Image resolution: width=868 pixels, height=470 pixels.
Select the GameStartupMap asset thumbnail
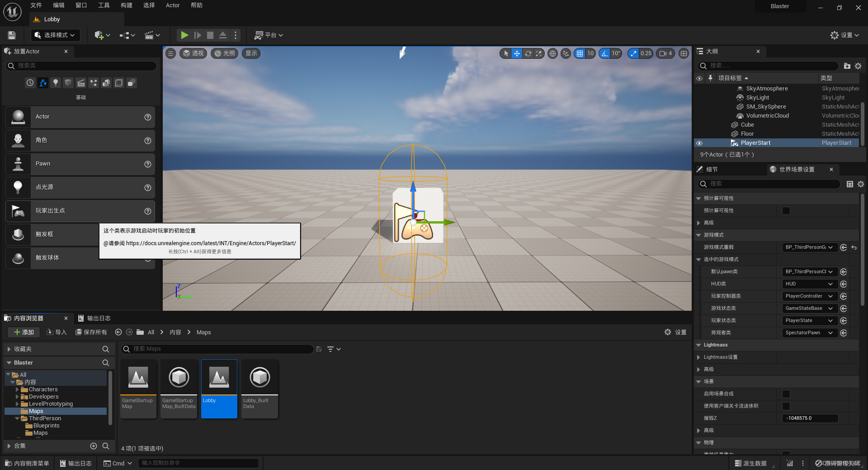138,389
